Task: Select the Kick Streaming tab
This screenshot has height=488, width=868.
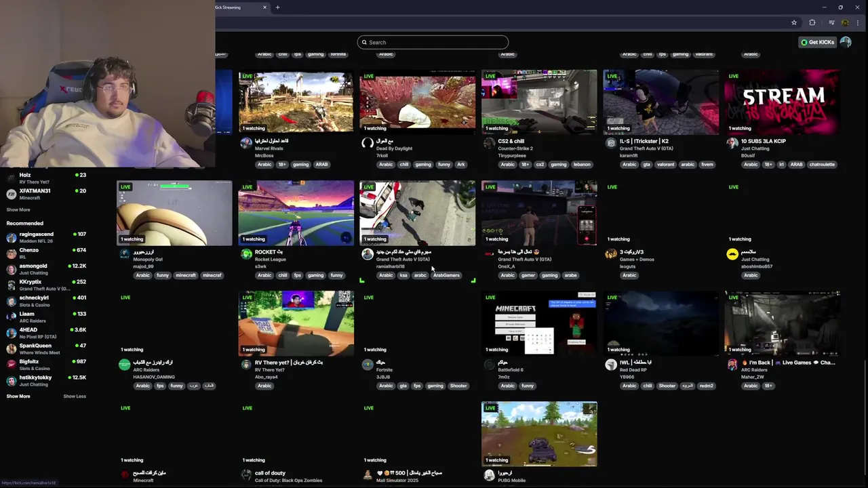Action: [239, 7]
